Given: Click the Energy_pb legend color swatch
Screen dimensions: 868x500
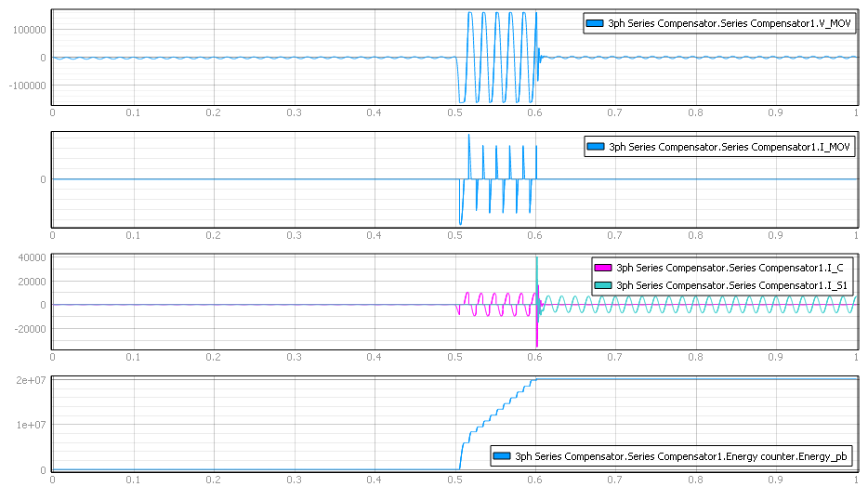Looking at the screenshot, I should (x=502, y=456).
